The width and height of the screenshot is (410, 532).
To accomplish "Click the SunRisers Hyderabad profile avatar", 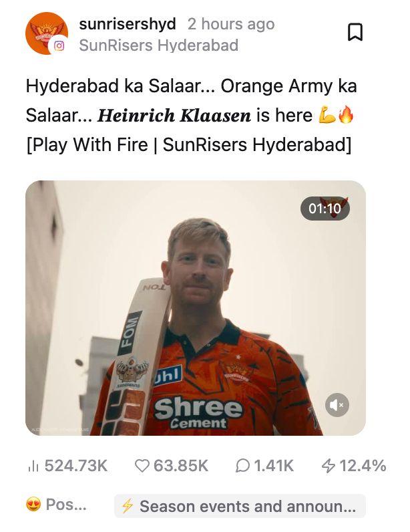I will point(46,33).
